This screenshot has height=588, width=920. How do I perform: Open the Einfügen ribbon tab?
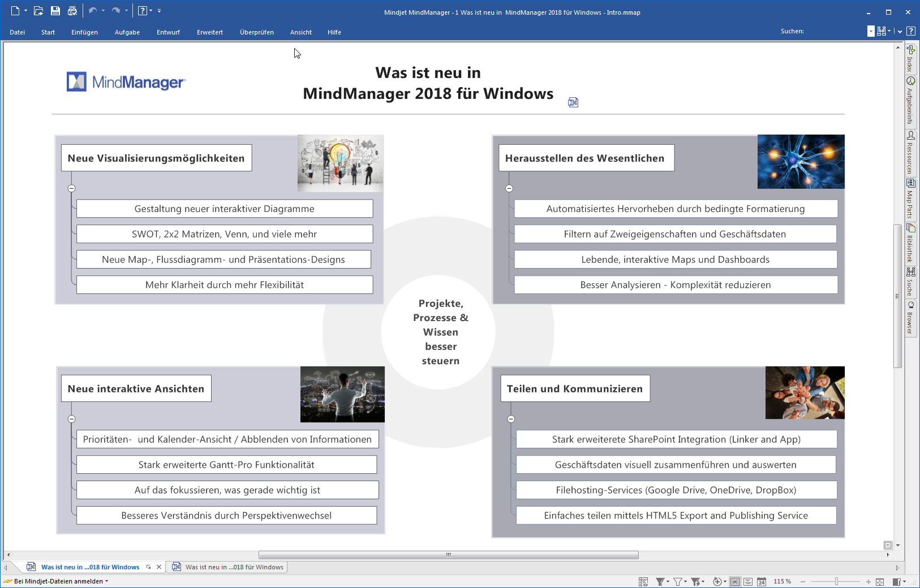point(84,32)
